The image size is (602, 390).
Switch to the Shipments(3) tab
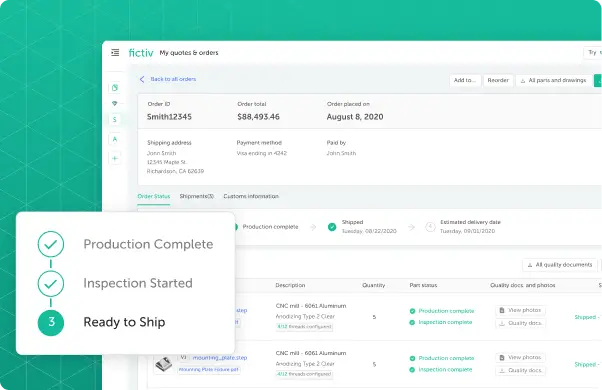coord(197,196)
